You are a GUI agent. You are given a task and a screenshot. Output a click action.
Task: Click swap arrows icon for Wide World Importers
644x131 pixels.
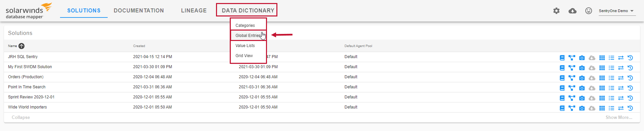pyautogui.click(x=621, y=108)
